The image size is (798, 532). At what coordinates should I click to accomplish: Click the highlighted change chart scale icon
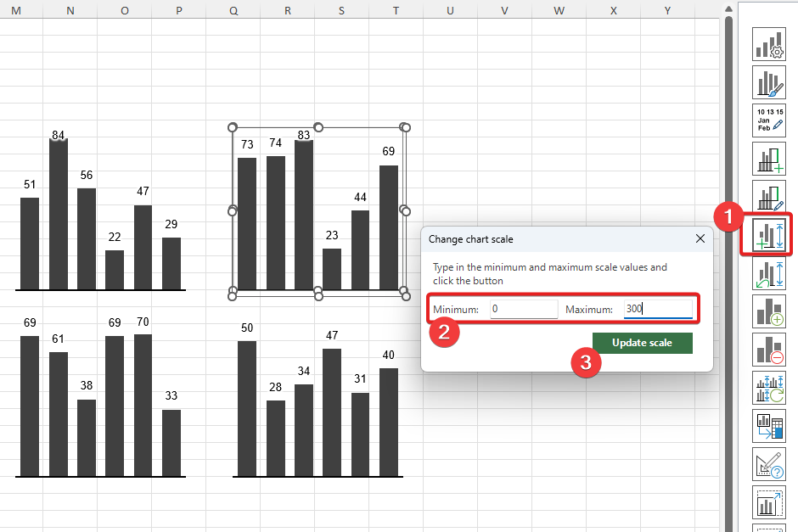[x=769, y=235]
